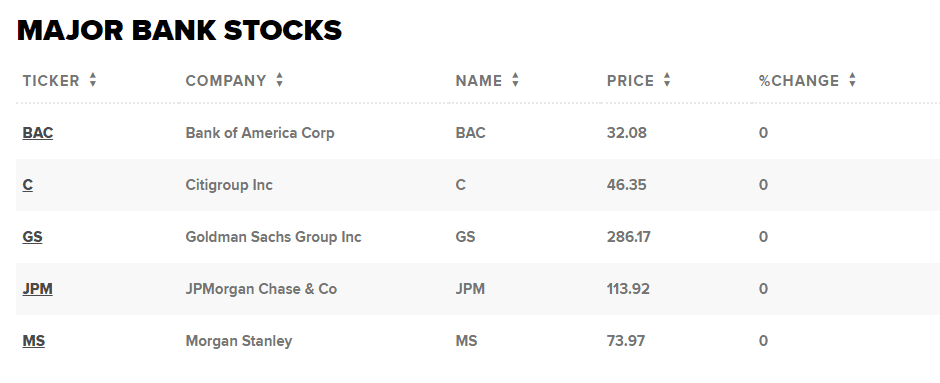
Task: Select the Bank of America Corp cell
Action: 260,133
